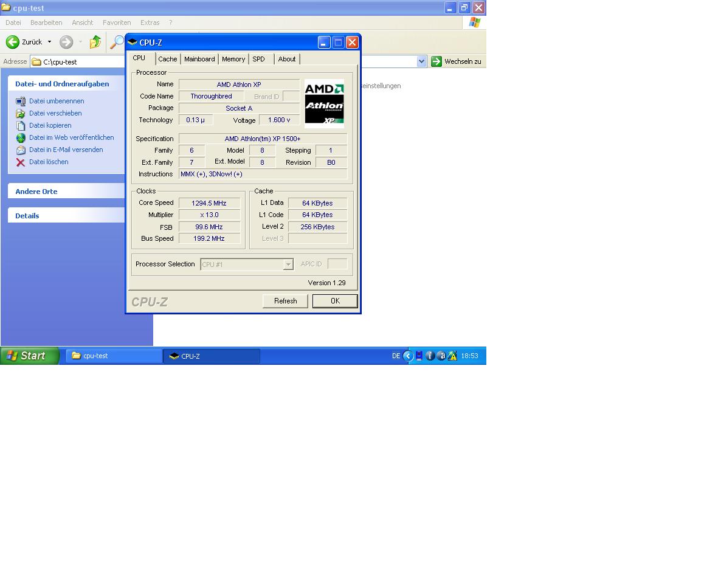Image resolution: width=707 pixels, height=588 pixels.
Task: Click the yellow warning shield tray icon
Action: click(x=452, y=356)
